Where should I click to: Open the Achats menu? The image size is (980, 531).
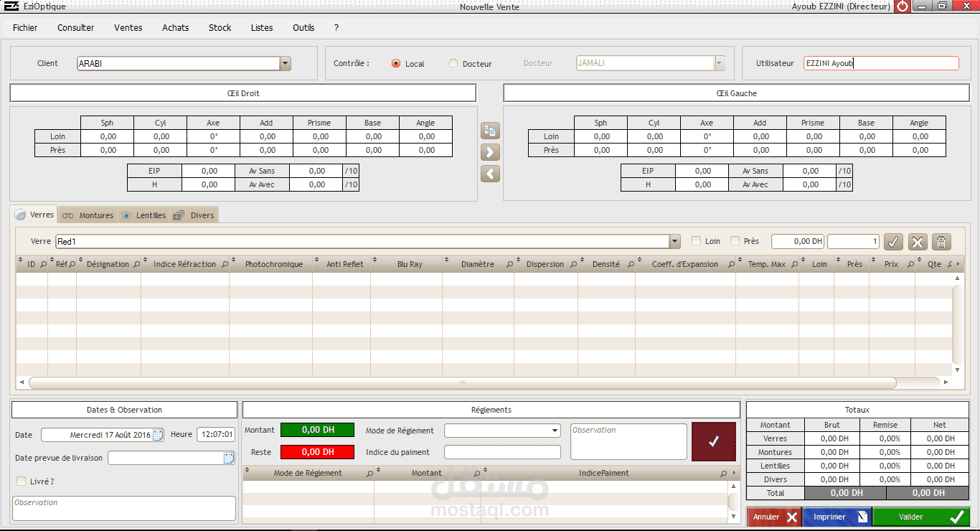coord(176,28)
